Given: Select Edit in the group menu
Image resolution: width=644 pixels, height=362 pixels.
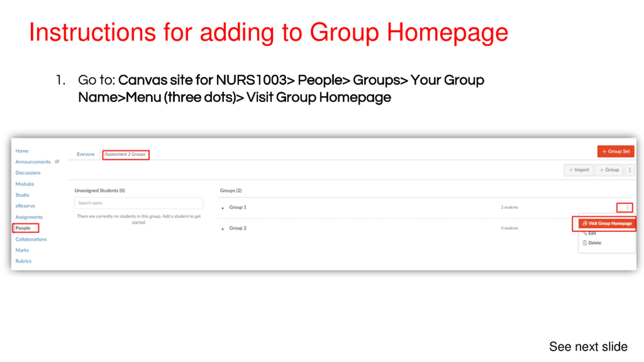Looking at the screenshot, I should tap(592, 234).
